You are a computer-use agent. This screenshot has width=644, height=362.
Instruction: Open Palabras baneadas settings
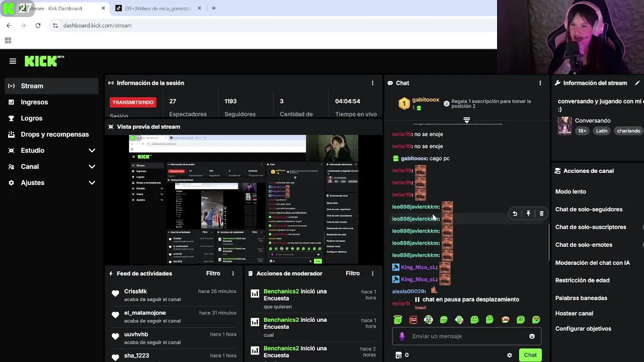[x=581, y=298]
